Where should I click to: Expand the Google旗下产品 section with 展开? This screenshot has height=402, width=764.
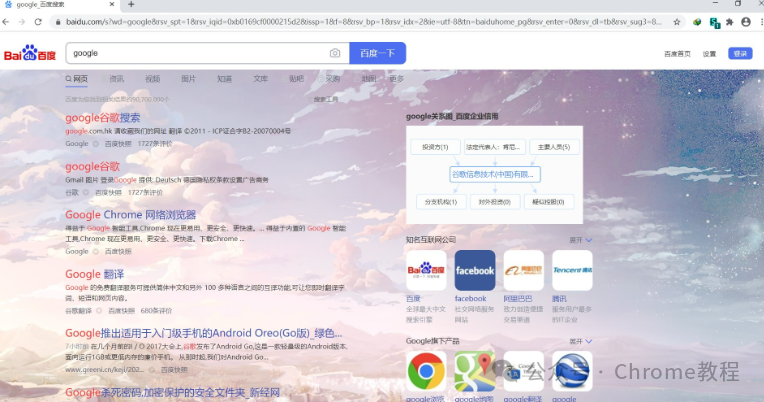tap(581, 342)
